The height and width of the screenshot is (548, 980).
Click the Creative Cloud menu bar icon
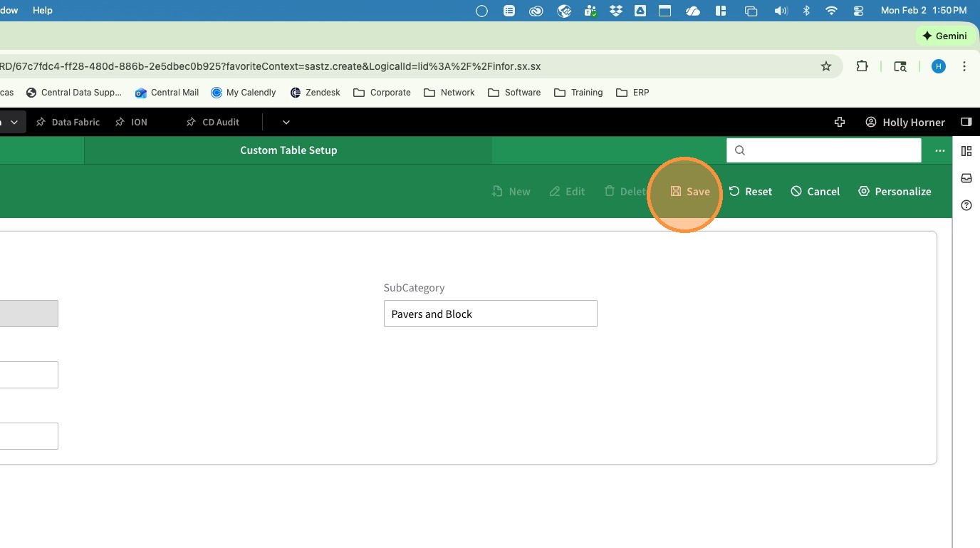point(536,11)
